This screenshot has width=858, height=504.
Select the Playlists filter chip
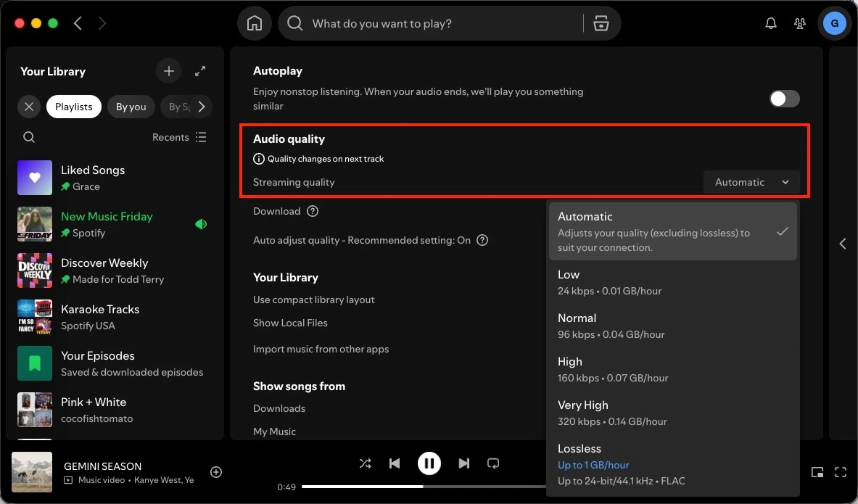click(74, 107)
